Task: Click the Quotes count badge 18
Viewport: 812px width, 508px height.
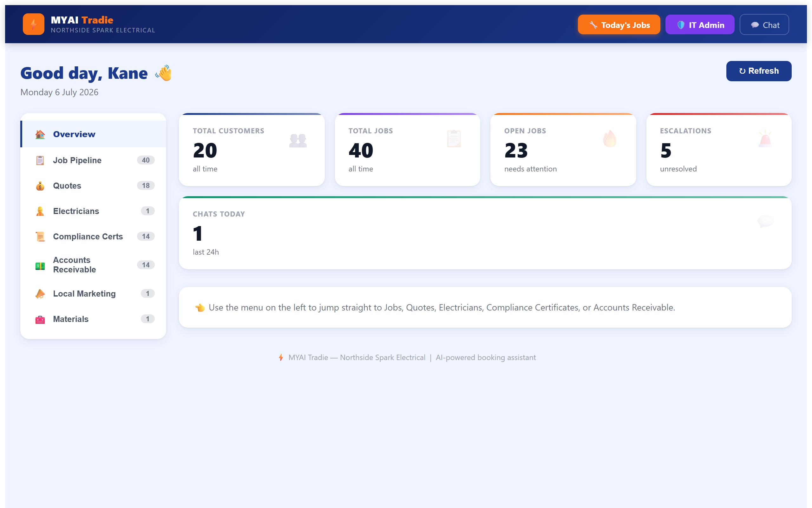Action: [x=146, y=185]
